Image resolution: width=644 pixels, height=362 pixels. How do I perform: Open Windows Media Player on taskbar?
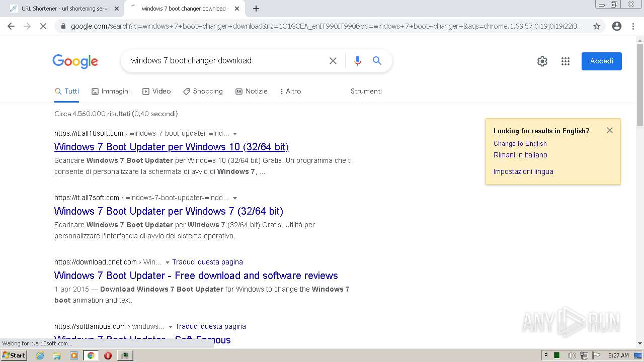(74, 355)
